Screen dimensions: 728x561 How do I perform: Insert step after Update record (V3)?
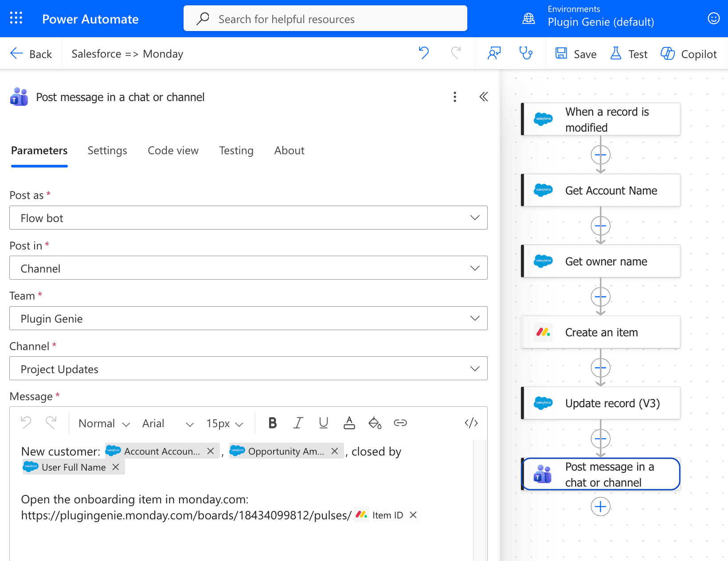tap(601, 439)
